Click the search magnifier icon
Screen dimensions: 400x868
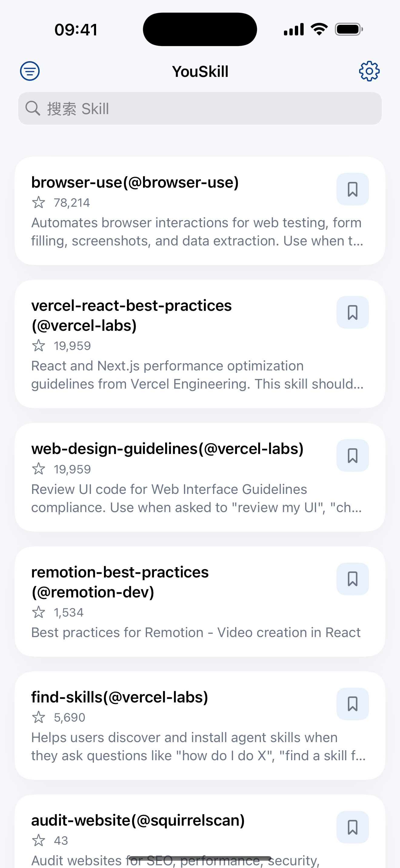tap(33, 108)
